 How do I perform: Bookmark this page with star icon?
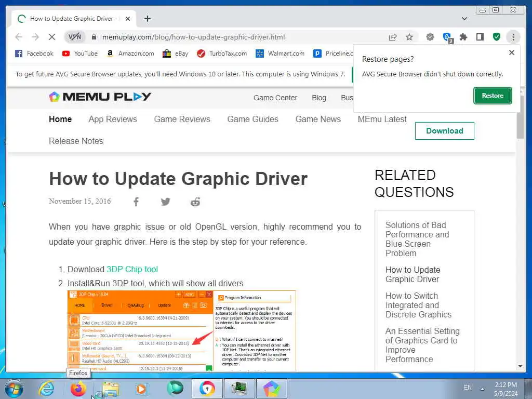(x=409, y=37)
